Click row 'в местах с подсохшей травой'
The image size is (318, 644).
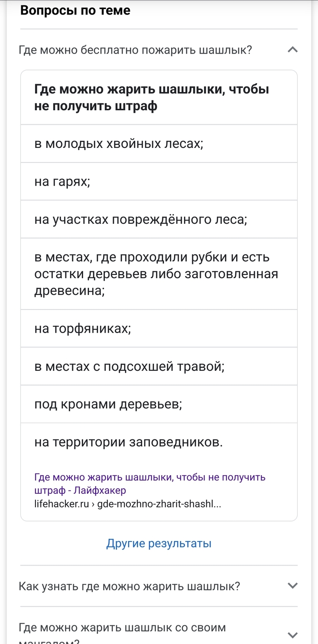(x=129, y=366)
